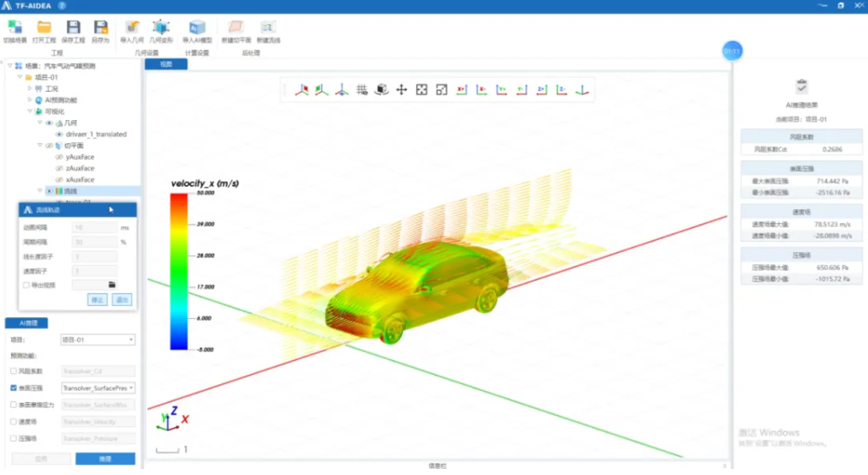Collapse the 切平面 tree node

(39, 146)
